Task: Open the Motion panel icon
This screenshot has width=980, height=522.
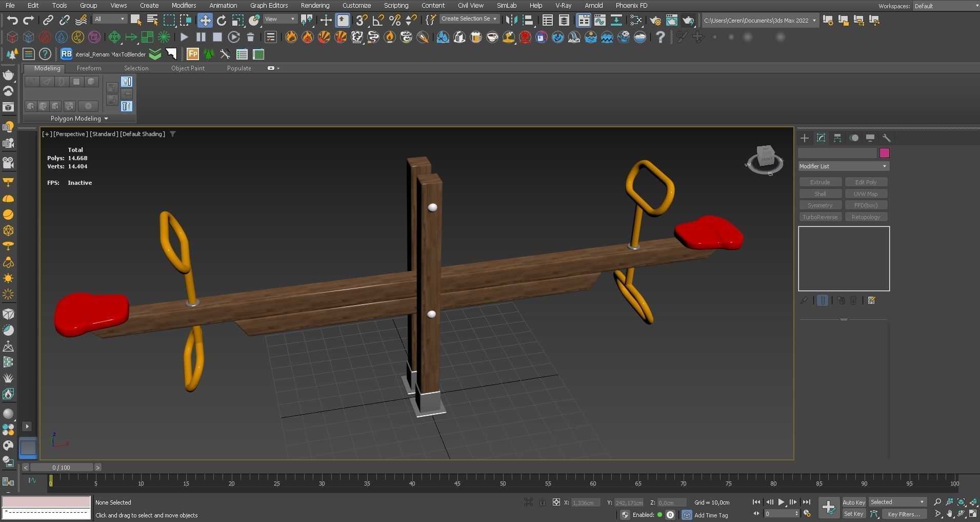Action: [854, 138]
